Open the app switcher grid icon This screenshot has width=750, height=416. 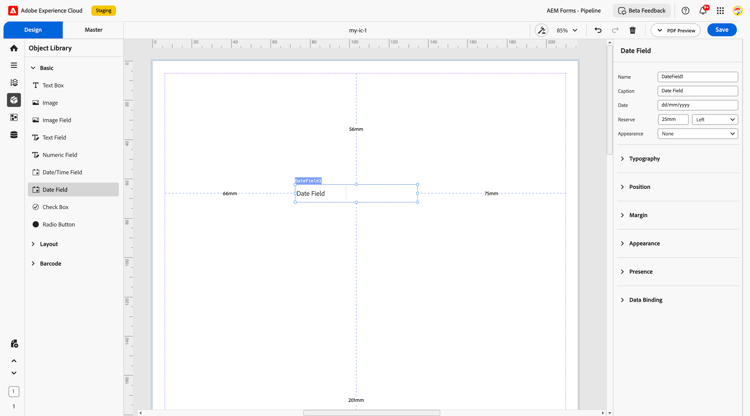coord(720,11)
